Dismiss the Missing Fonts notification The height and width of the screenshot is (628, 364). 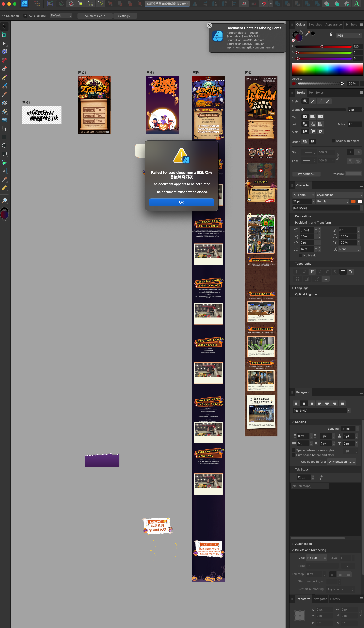(209, 25)
